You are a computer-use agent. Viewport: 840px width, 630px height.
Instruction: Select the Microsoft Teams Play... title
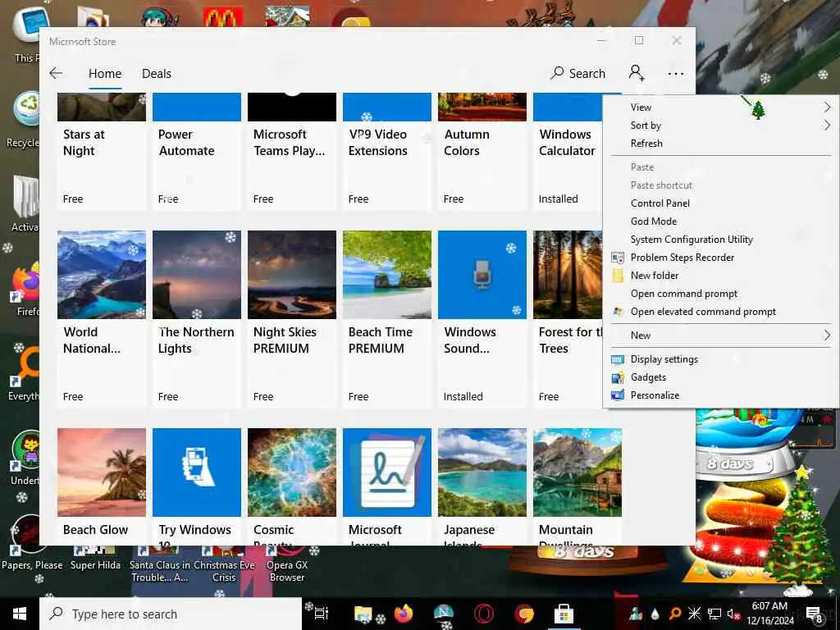(290, 143)
